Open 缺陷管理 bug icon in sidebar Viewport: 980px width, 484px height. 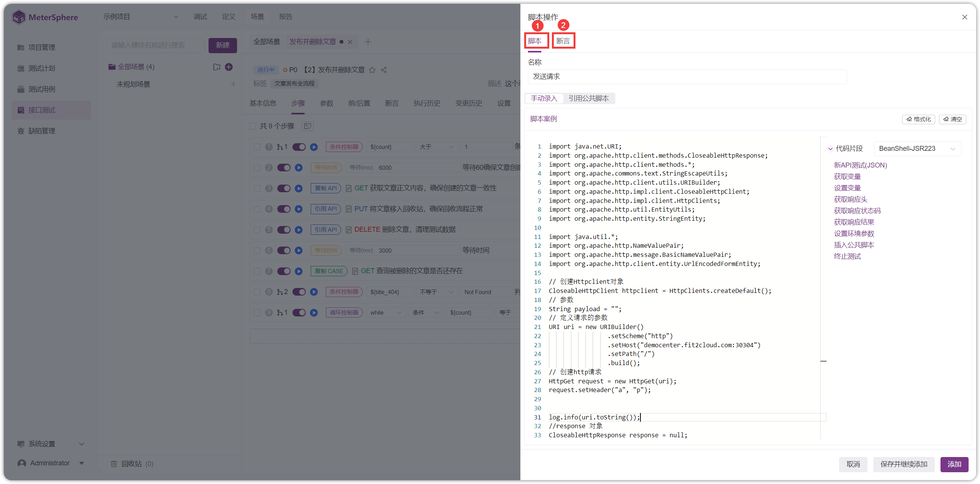click(21, 131)
